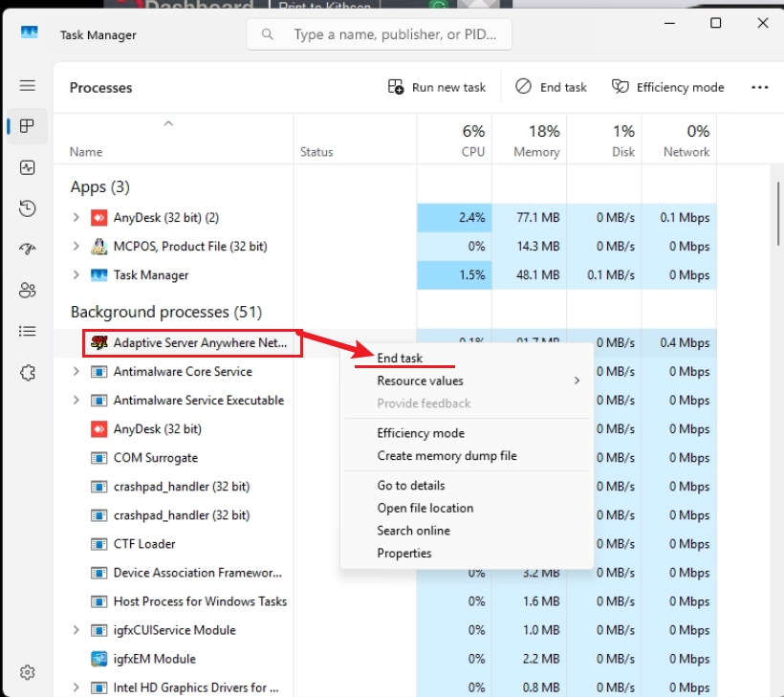Click the Device Association Framework icon
Screen dimensions: 784x697
[x=99, y=573]
